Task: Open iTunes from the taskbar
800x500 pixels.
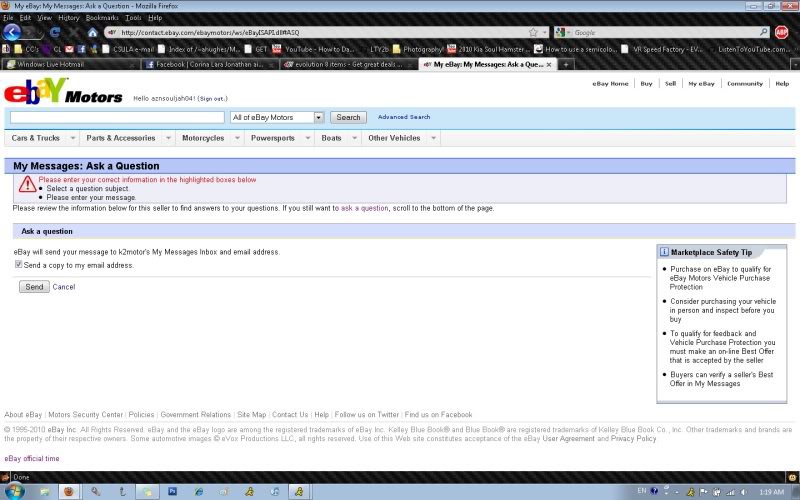Action: [275, 491]
